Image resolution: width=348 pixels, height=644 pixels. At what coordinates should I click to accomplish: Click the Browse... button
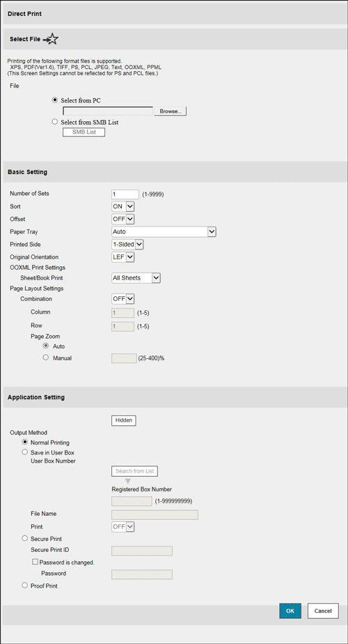170,112
